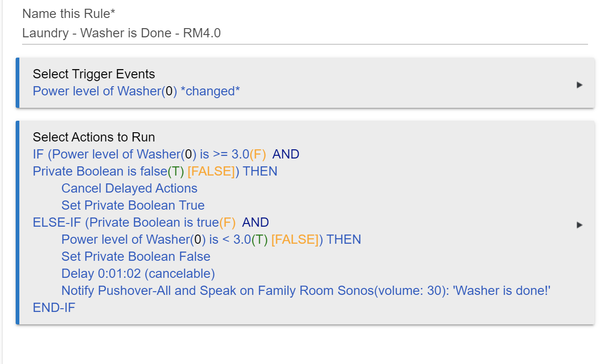The width and height of the screenshot is (606, 364).
Task: Click the IF Power level >= 3.0 line
Action: pos(166,154)
